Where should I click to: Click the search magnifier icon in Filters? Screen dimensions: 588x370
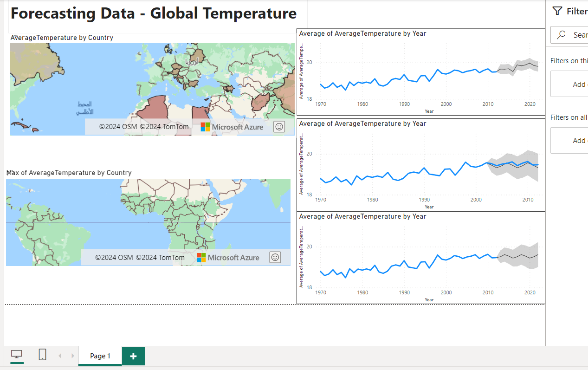click(x=562, y=35)
